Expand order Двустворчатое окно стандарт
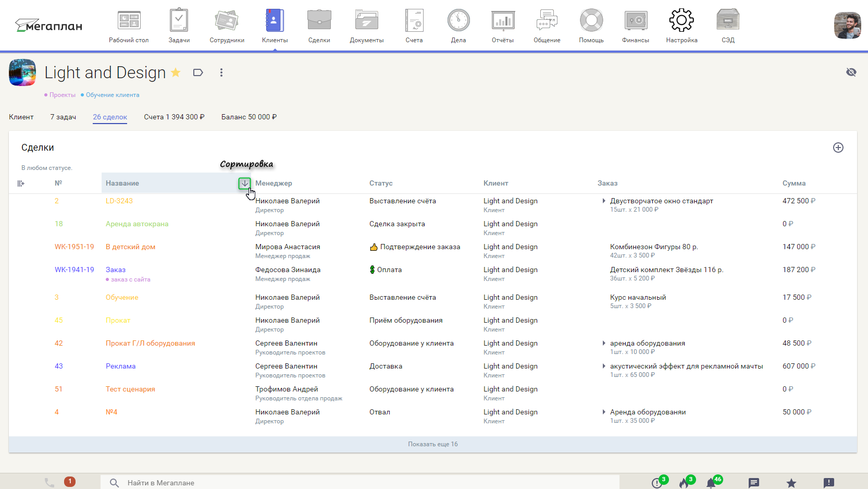The image size is (868, 489). click(x=604, y=201)
